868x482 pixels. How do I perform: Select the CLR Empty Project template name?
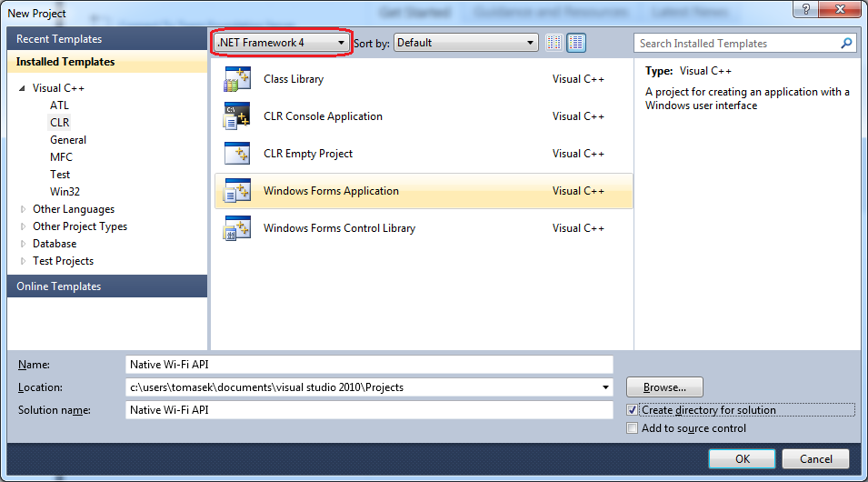tap(308, 154)
